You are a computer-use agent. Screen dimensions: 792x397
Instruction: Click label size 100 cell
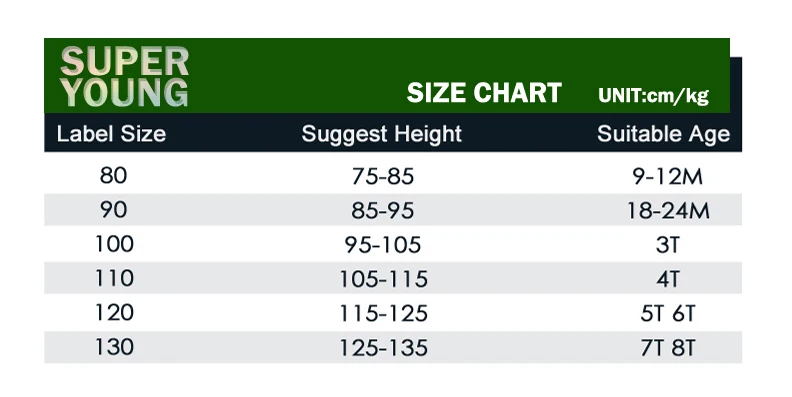coord(115,244)
